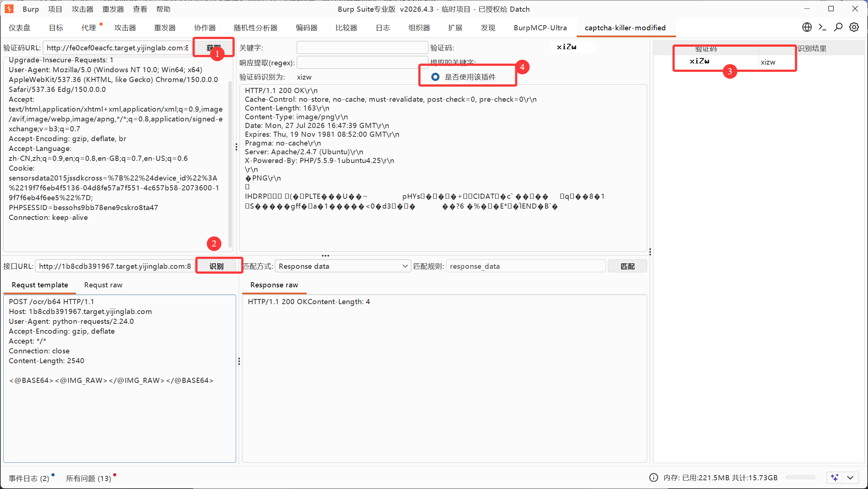Switch to the 发现 tab
The width and height of the screenshot is (868, 489).
488,28
